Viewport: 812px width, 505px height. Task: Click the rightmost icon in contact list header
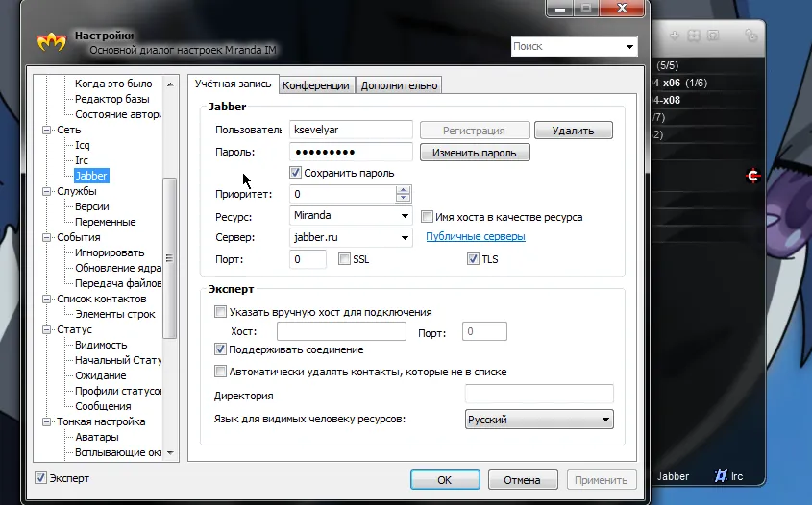point(751,36)
